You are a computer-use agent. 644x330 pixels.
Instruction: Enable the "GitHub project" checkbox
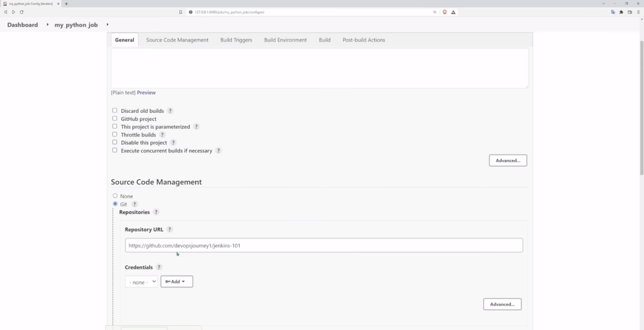pyautogui.click(x=115, y=118)
